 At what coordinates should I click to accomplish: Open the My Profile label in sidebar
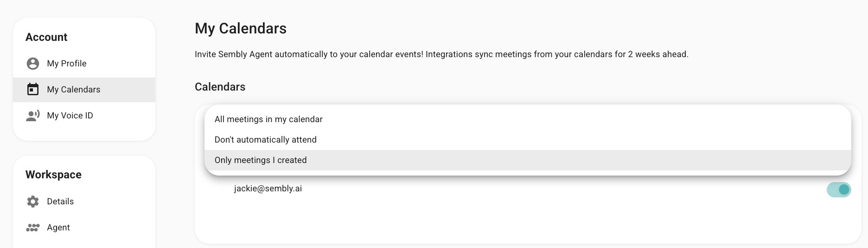67,64
